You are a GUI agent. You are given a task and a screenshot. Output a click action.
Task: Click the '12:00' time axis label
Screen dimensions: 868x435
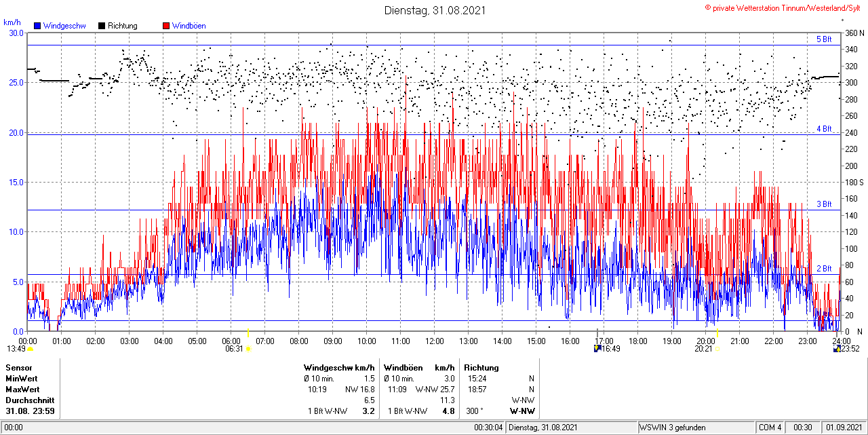click(x=435, y=341)
